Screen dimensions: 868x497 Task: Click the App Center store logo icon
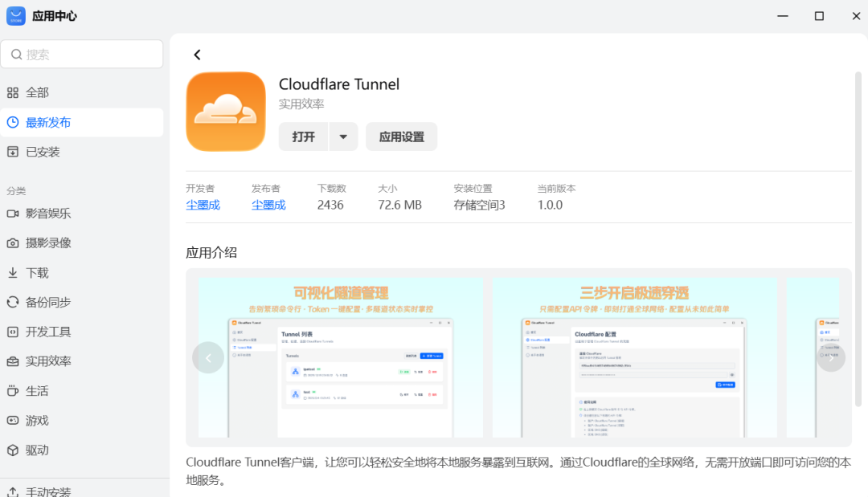click(x=16, y=16)
